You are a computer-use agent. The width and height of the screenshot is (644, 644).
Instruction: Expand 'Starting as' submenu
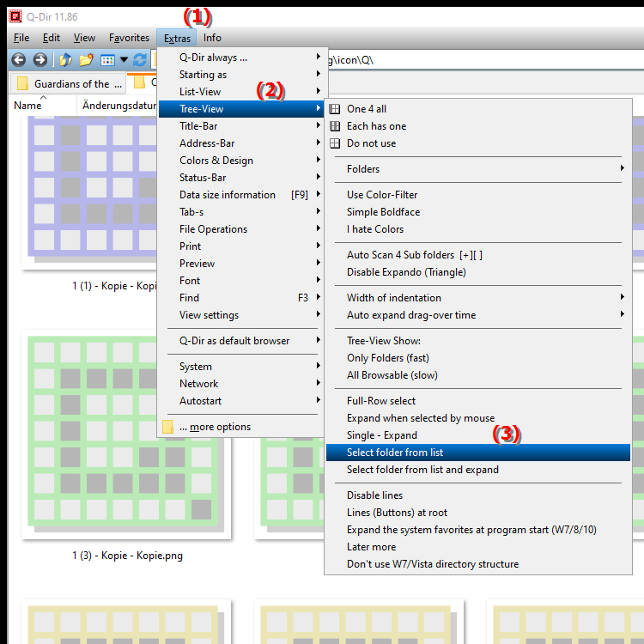pyautogui.click(x=242, y=75)
